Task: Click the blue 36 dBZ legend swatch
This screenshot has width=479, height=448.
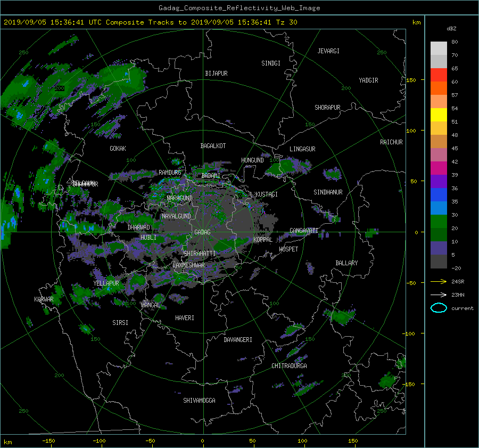Action: (x=439, y=195)
